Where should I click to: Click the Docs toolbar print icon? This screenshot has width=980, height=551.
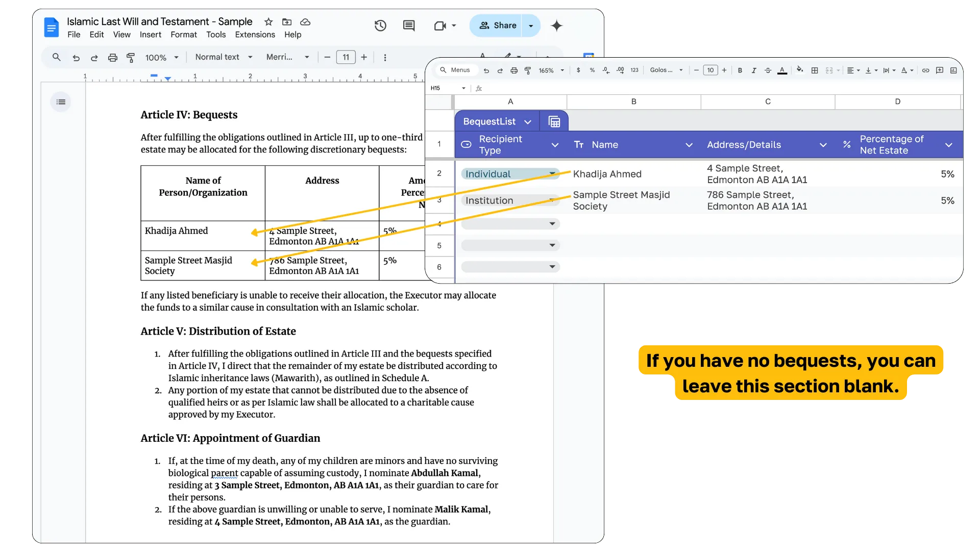coord(112,58)
